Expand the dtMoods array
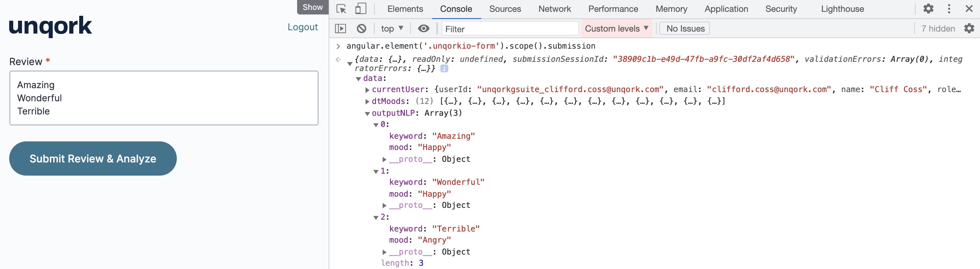The height and width of the screenshot is (269, 980). (367, 102)
